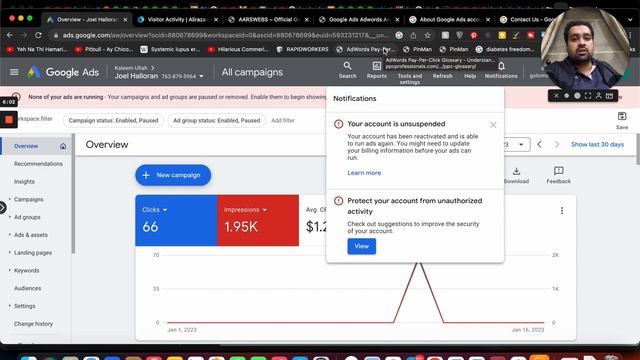Open Recommendations in the sidebar
This screenshot has height=360, width=640.
38,164
